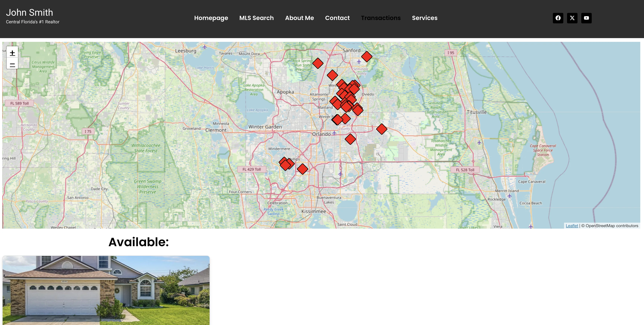Click the John Smith site title
Viewport: 644px width, 325px height.
coord(30,13)
